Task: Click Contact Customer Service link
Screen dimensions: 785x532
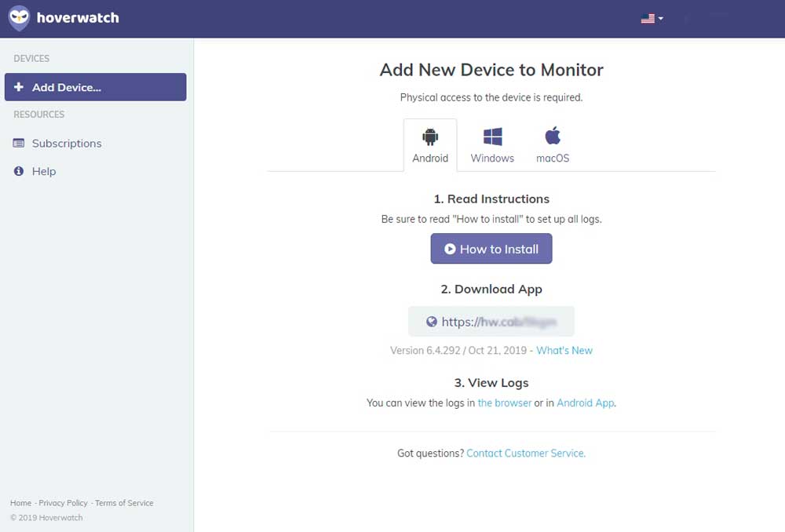Action: pos(526,453)
